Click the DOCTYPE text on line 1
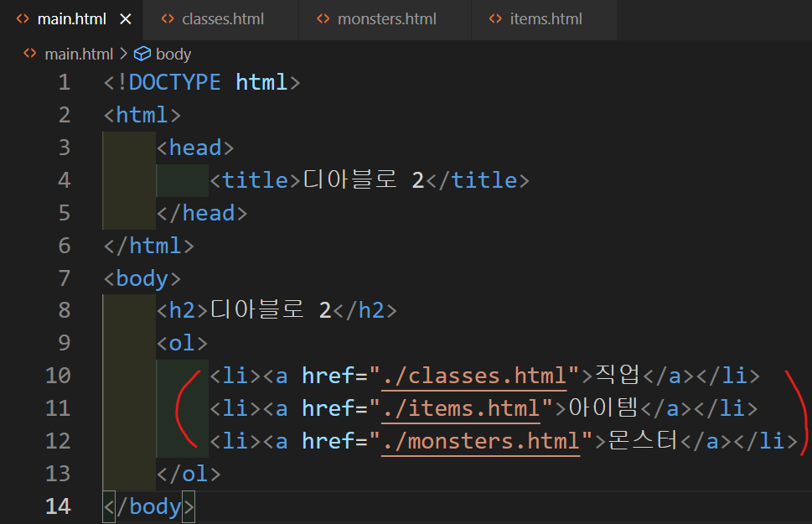Viewport: 812px width, 524px height. (174, 82)
